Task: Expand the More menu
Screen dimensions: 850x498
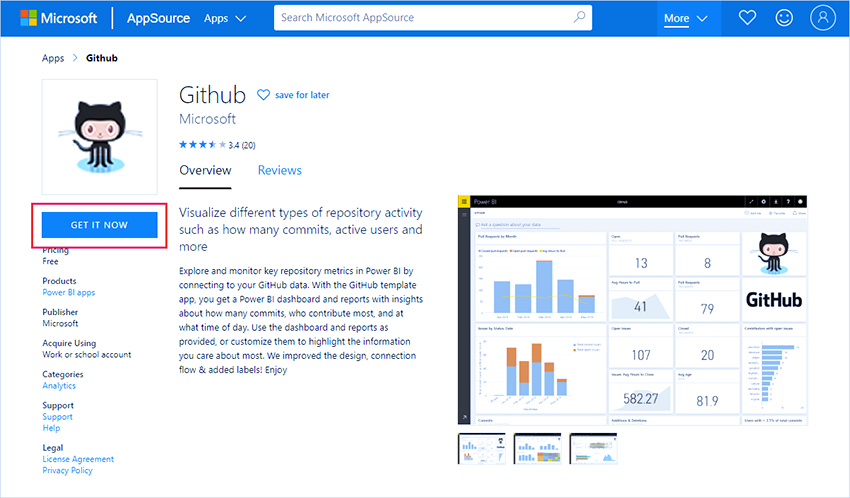Action: [x=686, y=18]
